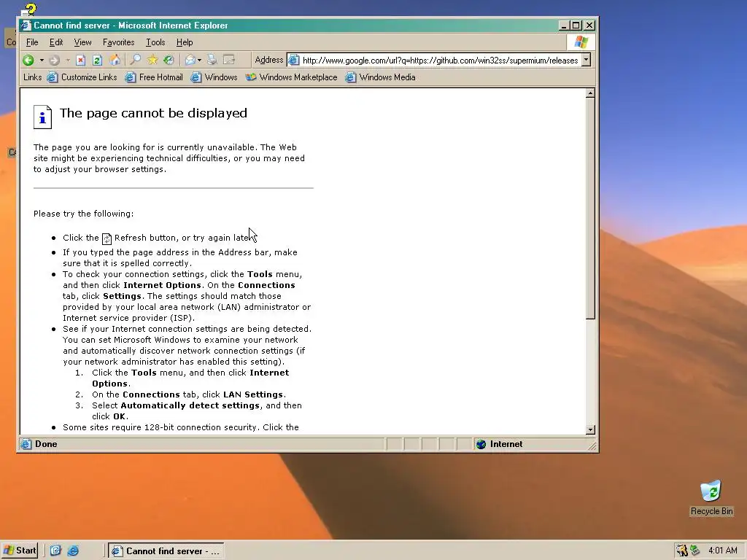Click the Print icon
Viewport: 747px width, 560px height.
(212, 60)
